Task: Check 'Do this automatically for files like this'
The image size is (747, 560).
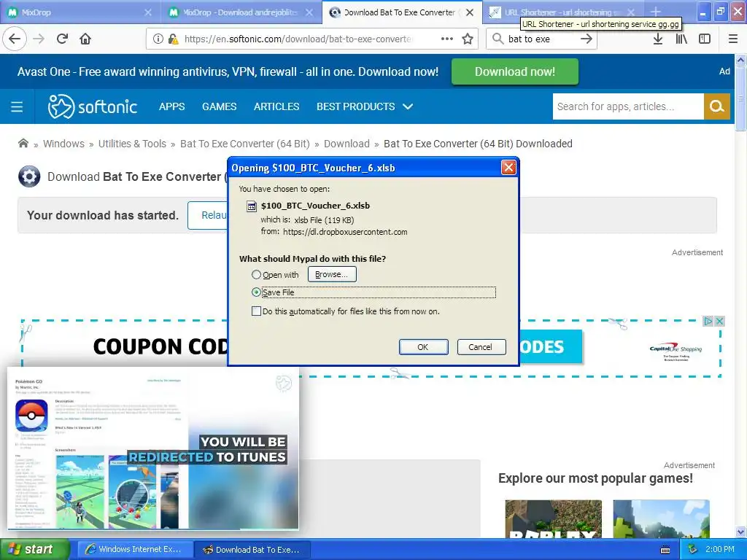Action: point(256,311)
